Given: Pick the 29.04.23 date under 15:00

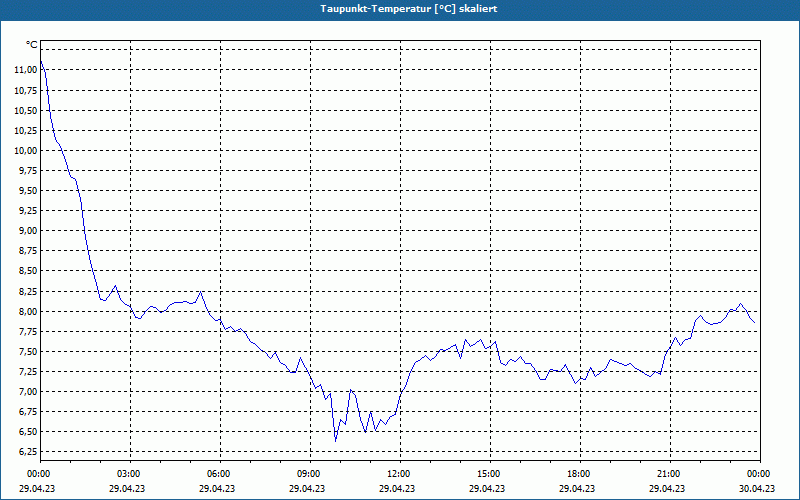Looking at the screenshot, I should point(487,488).
